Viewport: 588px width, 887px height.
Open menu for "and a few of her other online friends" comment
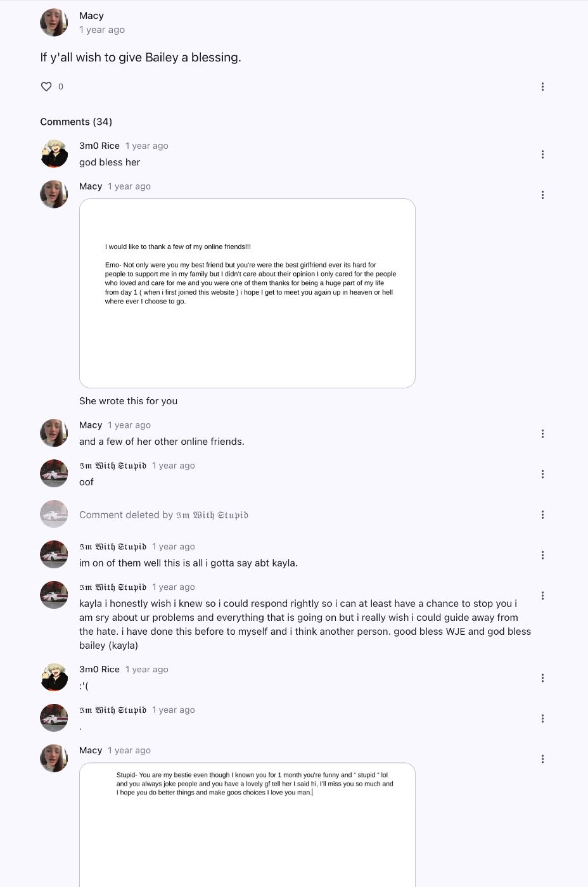coord(542,434)
